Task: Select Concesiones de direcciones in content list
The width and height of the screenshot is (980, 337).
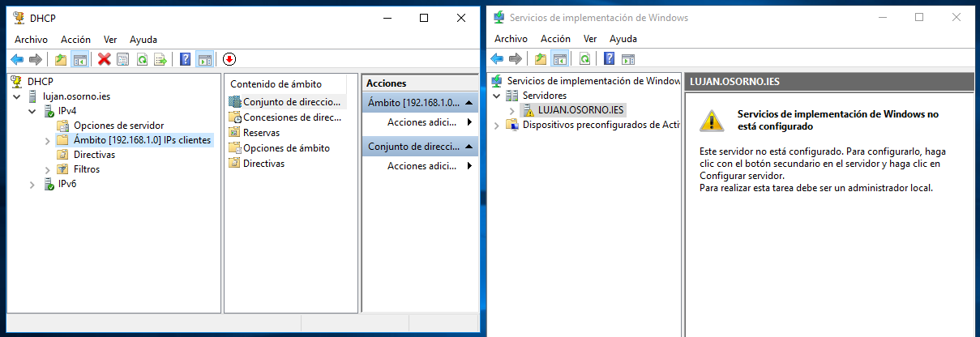Action: click(293, 117)
